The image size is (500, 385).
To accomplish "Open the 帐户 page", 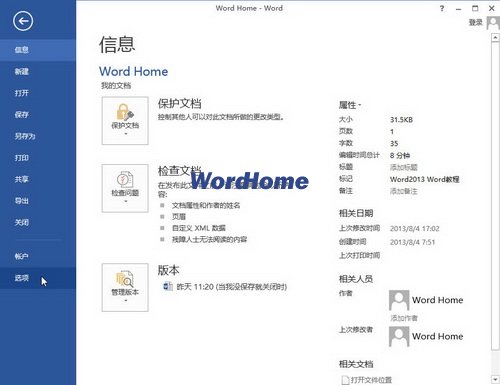I will 38,256.
